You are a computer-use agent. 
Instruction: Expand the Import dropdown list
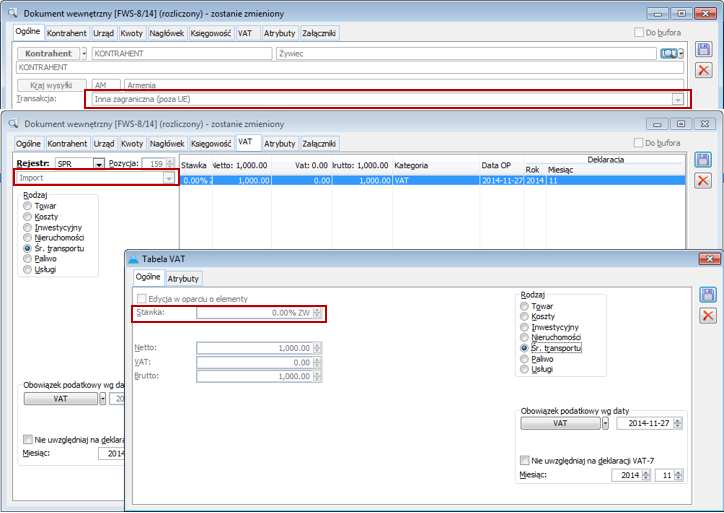(169, 178)
